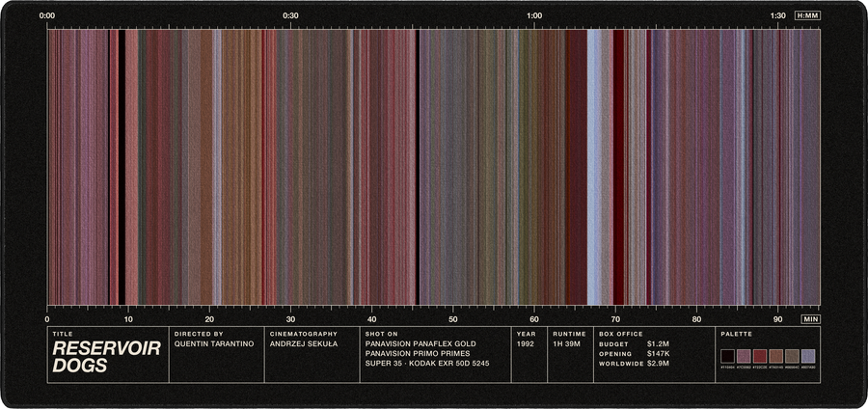Click the PANAVISION PRIMO PRIMES line
This screenshot has width=868, height=409.
[x=418, y=354]
